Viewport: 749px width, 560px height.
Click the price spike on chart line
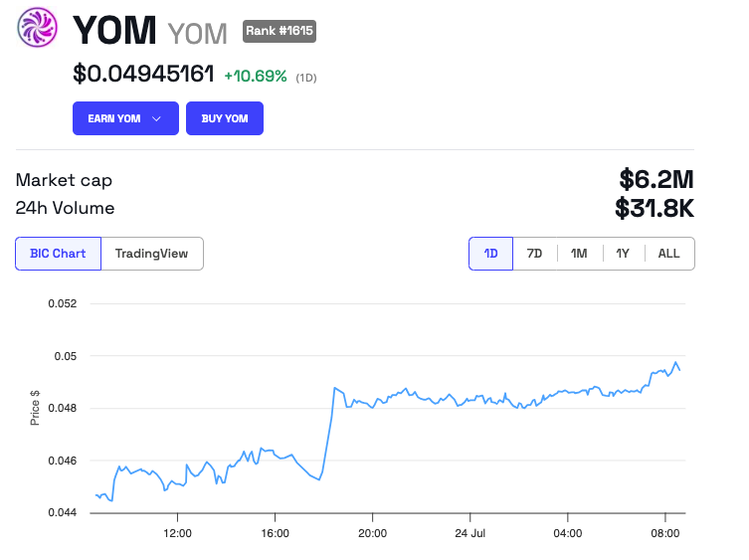334,388
